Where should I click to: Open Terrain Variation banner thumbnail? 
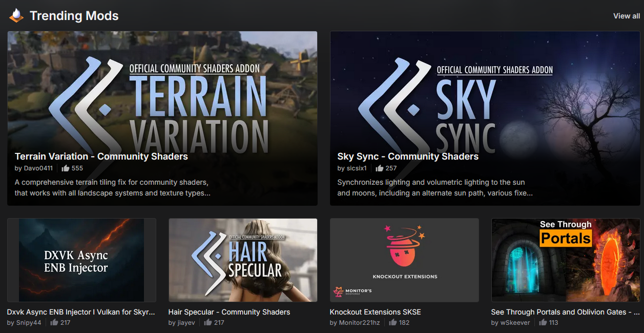(x=162, y=119)
